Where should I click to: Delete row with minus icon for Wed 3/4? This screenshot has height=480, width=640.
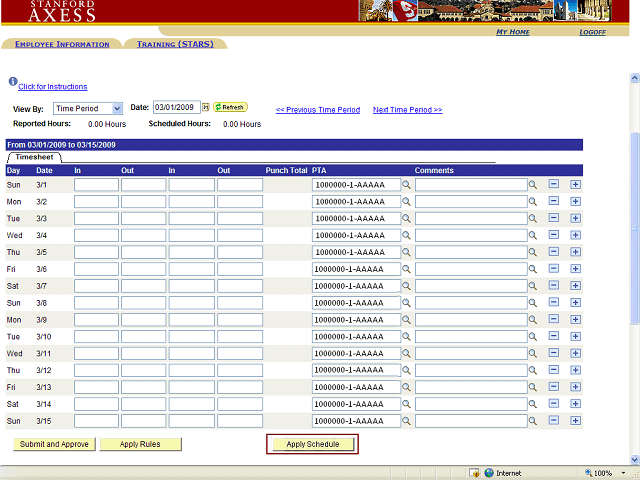554,235
